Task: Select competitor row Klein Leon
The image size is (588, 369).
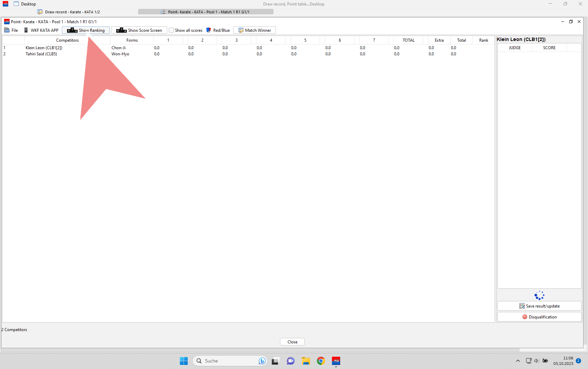Action: tap(44, 48)
